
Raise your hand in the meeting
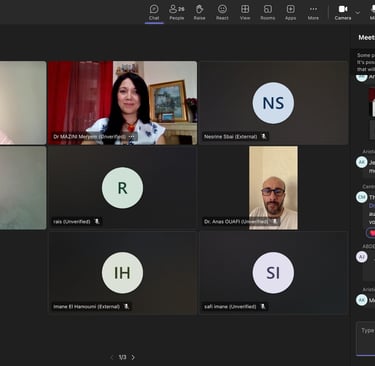tap(199, 12)
